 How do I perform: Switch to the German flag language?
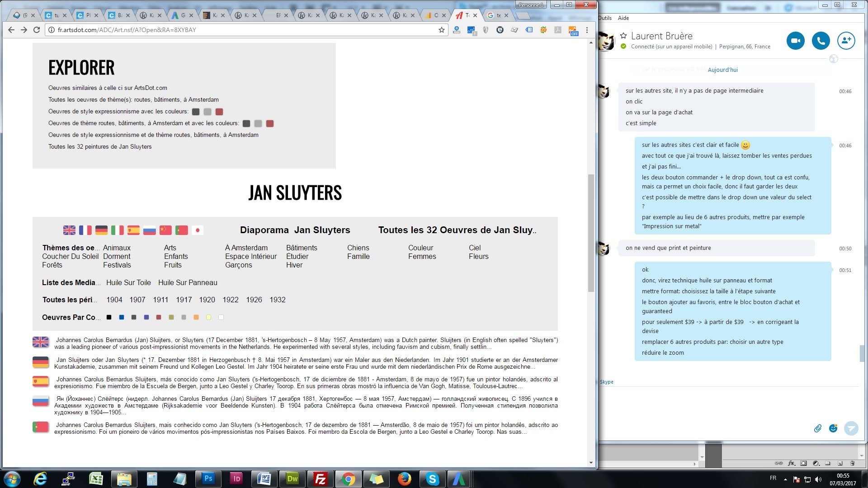(x=101, y=230)
